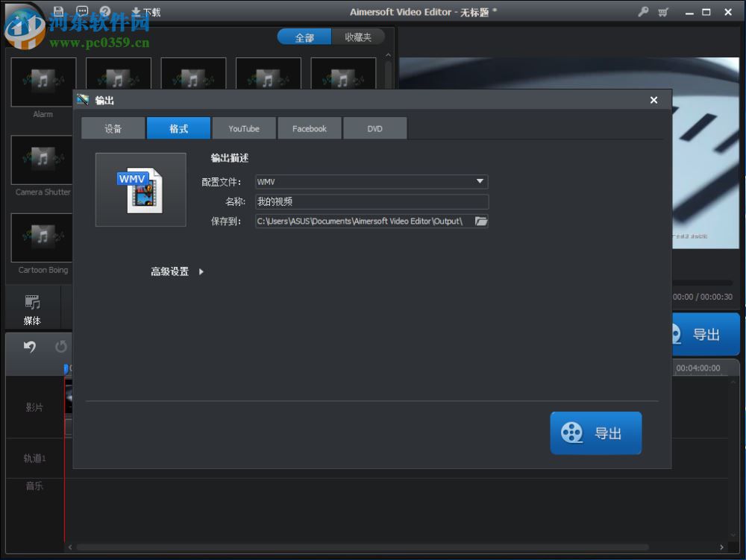Open the 设备 tab in export dialog
Viewport: 746px width, 560px height.
pyautogui.click(x=113, y=128)
